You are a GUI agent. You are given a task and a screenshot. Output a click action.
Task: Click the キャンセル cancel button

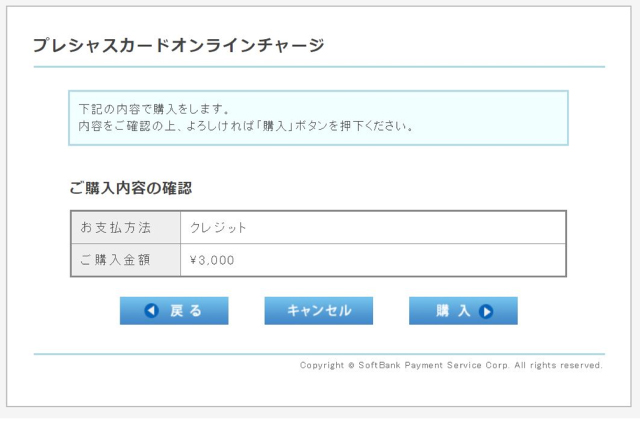click(x=318, y=311)
